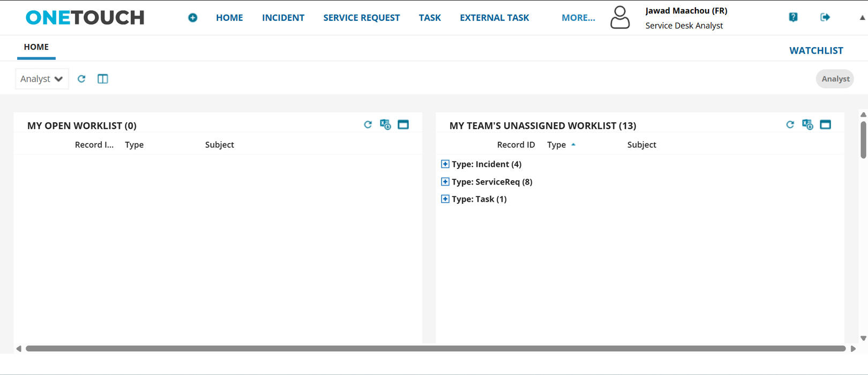Open the MORE... navigation menu
868x375 pixels.
click(578, 18)
